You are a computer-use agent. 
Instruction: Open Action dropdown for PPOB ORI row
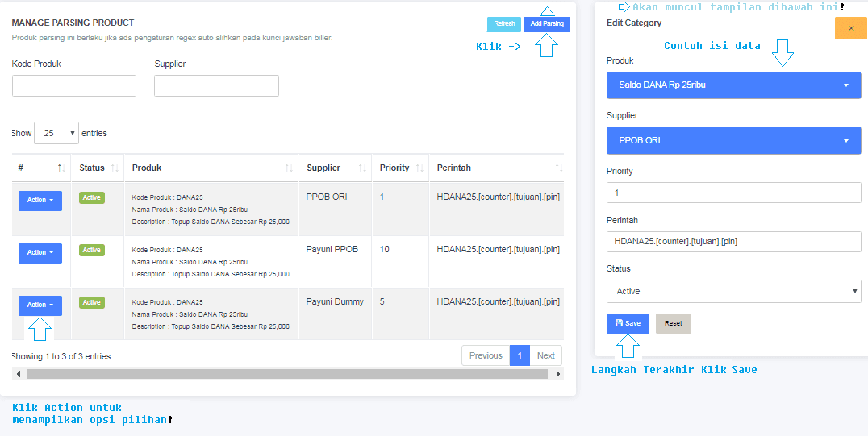(x=40, y=201)
